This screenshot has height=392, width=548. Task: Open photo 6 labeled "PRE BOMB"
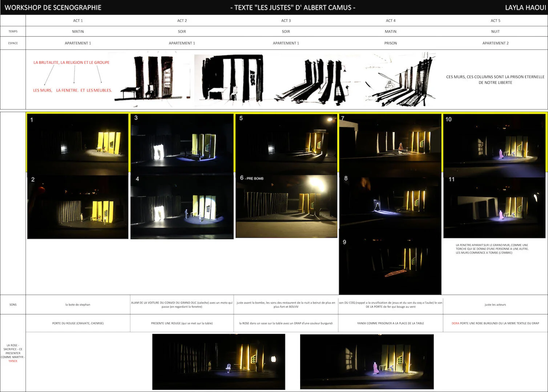point(287,207)
